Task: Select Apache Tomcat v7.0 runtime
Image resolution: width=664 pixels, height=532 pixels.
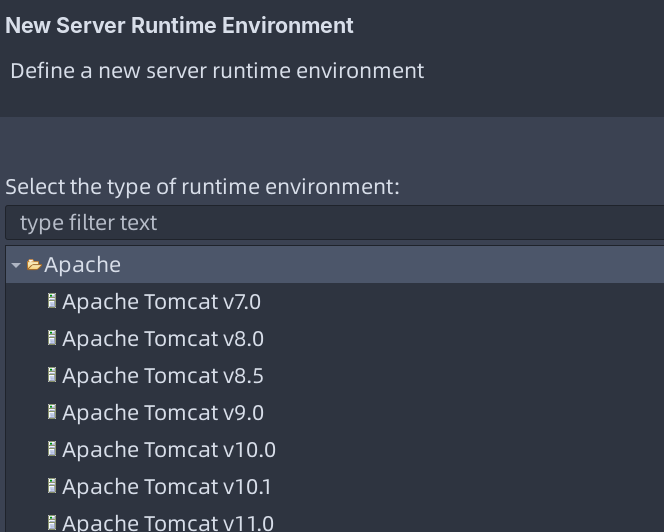Action: click(x=161, y=302)
